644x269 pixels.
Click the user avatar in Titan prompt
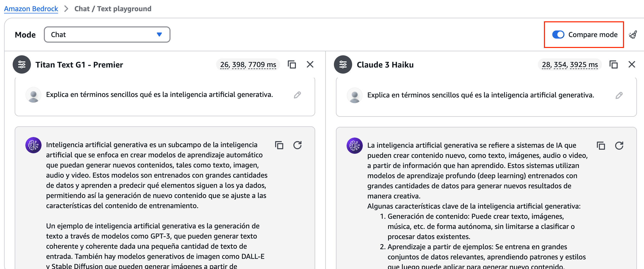coord(33,95)
